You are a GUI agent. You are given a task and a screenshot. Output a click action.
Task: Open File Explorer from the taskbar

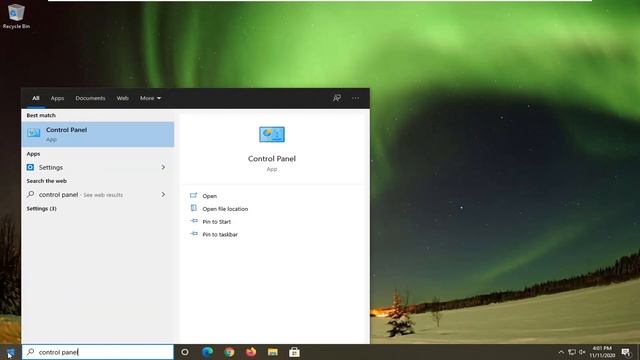273,352
